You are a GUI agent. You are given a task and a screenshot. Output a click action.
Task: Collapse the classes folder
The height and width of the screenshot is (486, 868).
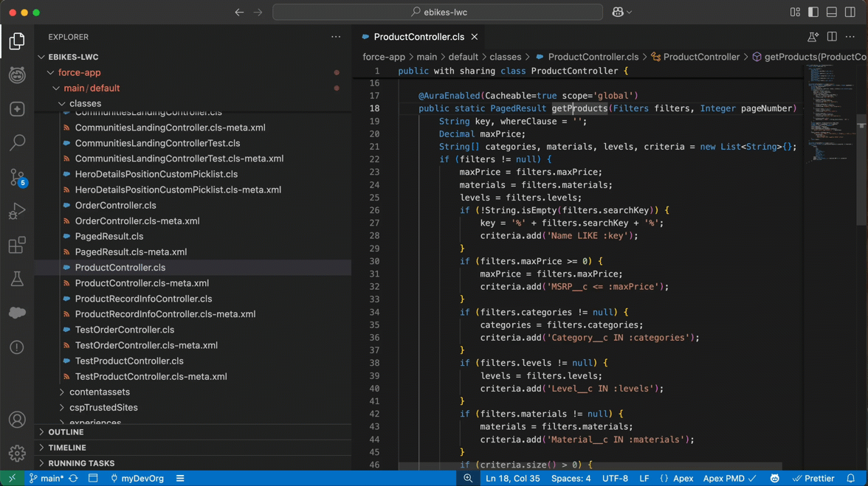(61, 103)
